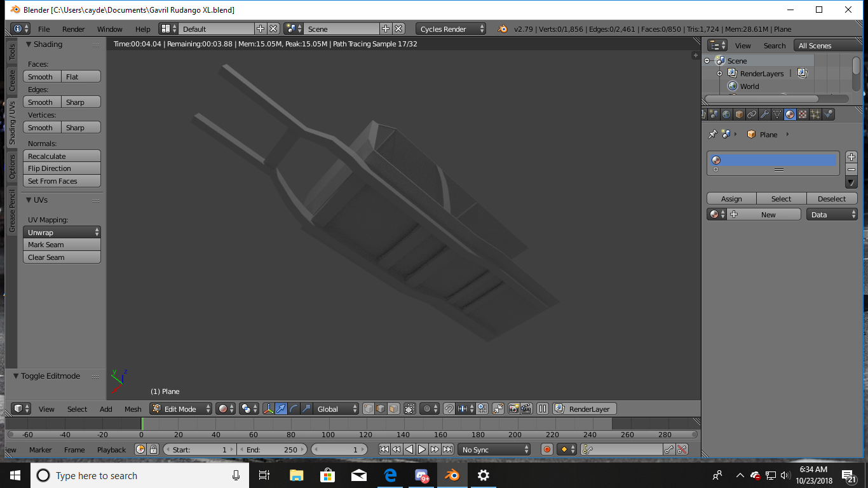This screenshot has width=868, height=488.
Task: Open the Texture tab (checkerboard icon)
Action: [803, 114]
